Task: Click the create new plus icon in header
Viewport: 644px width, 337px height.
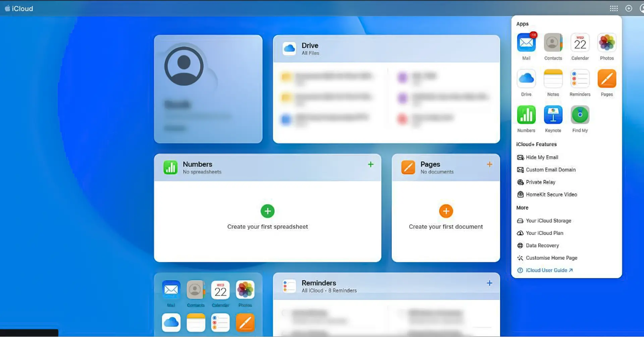Action: tap(629, 8)
